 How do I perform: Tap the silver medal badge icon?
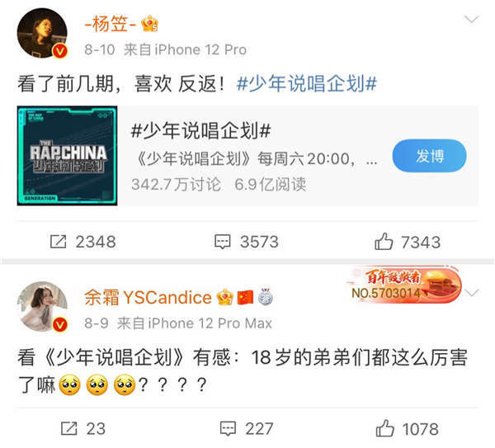pyautogui.click(x=265, y=297)
